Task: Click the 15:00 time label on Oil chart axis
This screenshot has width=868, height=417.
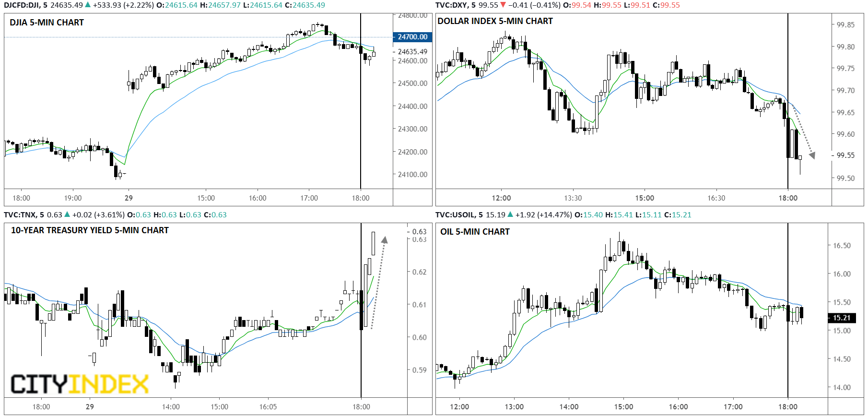Action: pos(623,407)
